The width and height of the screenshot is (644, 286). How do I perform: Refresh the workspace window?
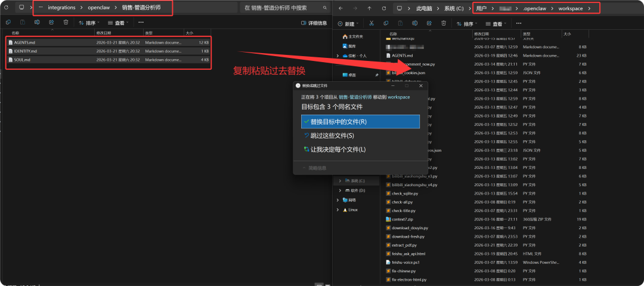click(x=383, y=8)
